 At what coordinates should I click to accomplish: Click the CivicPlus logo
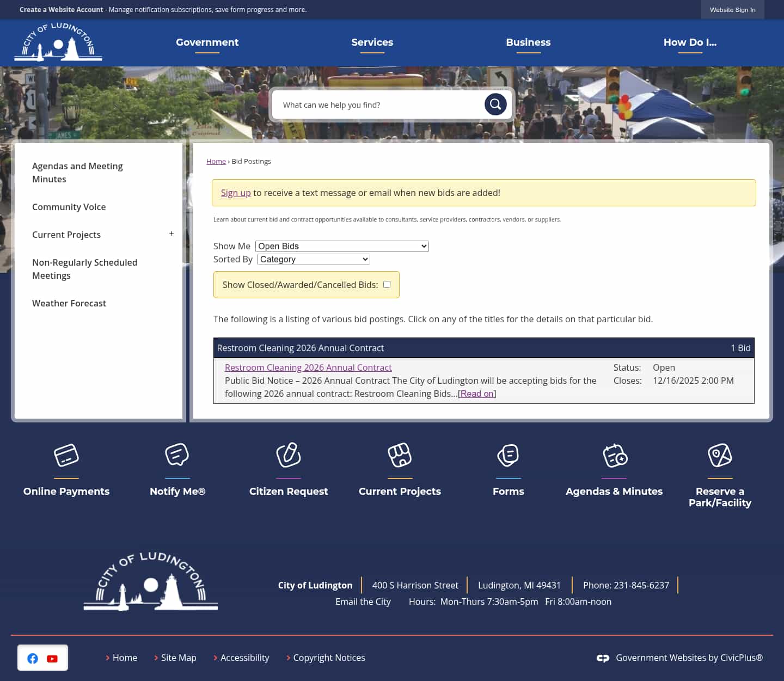tap(603, 658)
